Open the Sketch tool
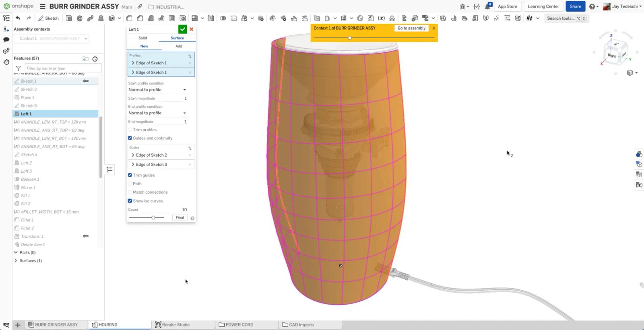Viewport: 644px width, 330px height. click(x=48, y=18)
